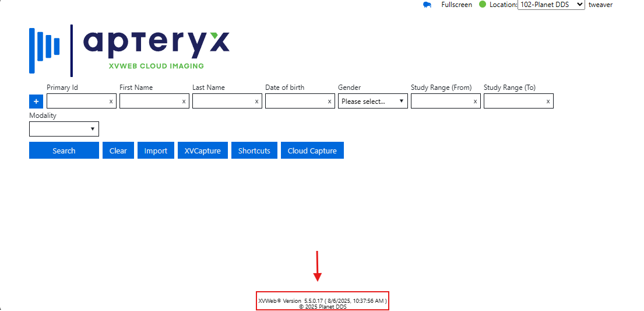Click the Gender label

(350, 87)
